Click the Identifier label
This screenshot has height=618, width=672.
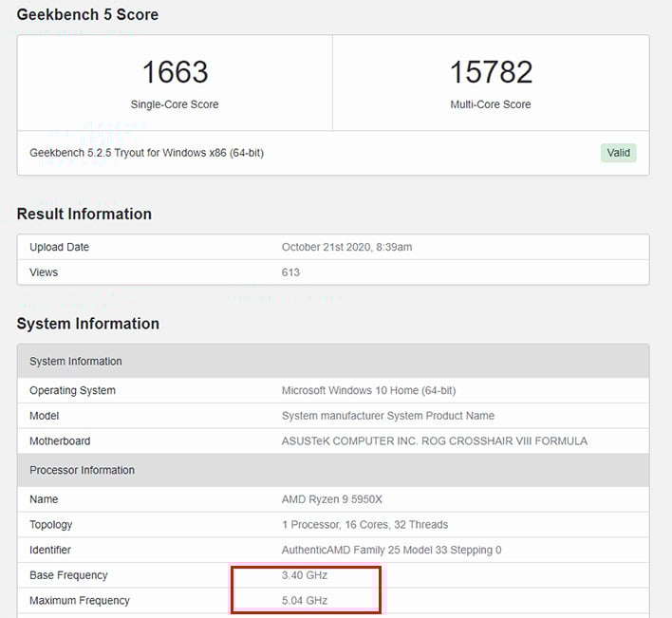[x=50, y=550]
